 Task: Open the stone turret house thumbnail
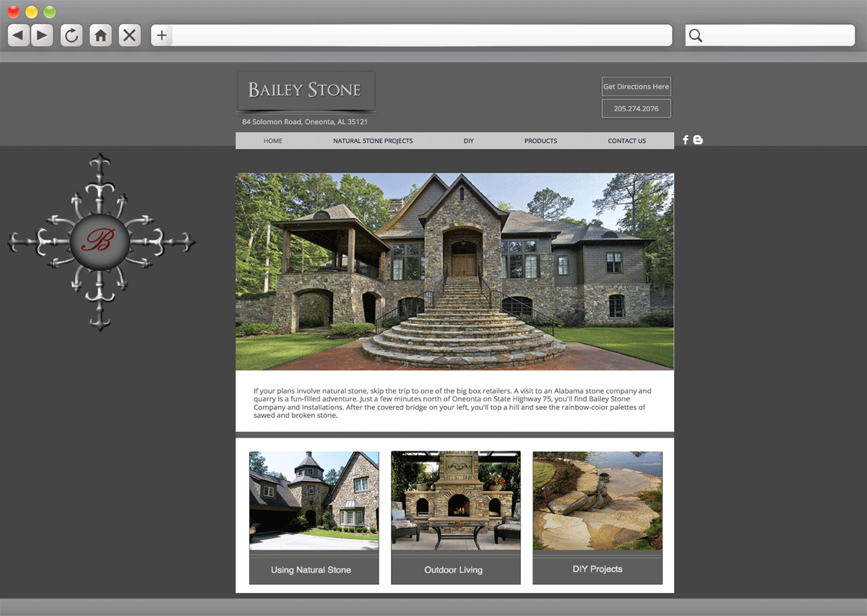coord(314,500)
